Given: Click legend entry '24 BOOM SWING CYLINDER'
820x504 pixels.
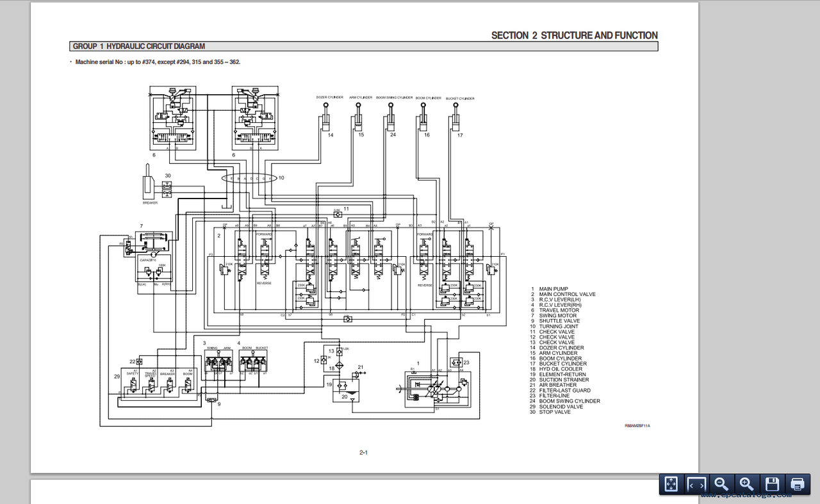Looking at the screenshot, I should tap(565, 401).
